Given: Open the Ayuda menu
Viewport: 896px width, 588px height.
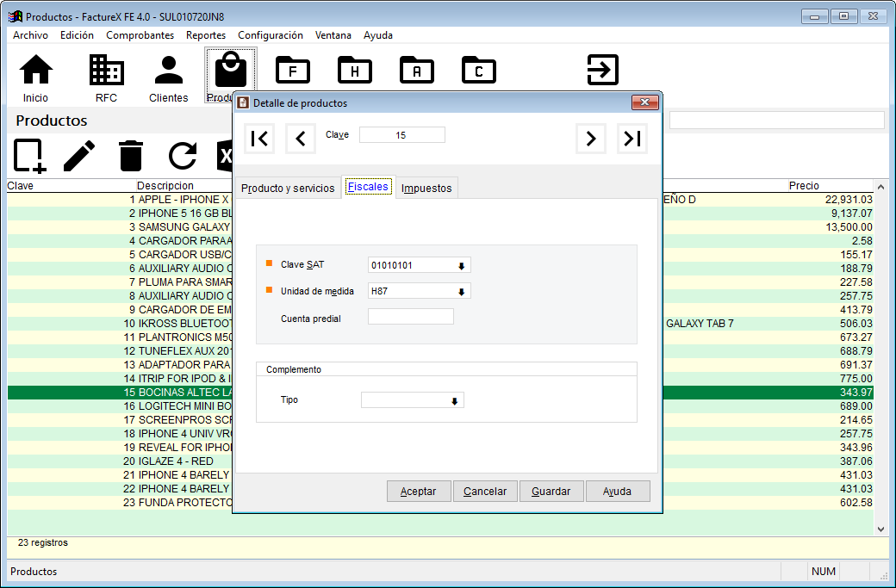Looking at the screenshot, I should click(x=377, y=35).
